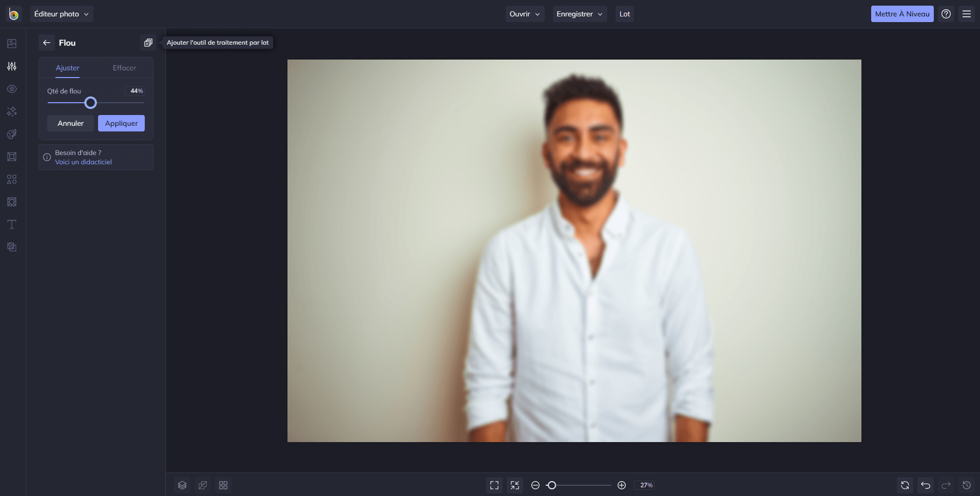
Task: Toggle the compare before/after icon
Action: 203,485
